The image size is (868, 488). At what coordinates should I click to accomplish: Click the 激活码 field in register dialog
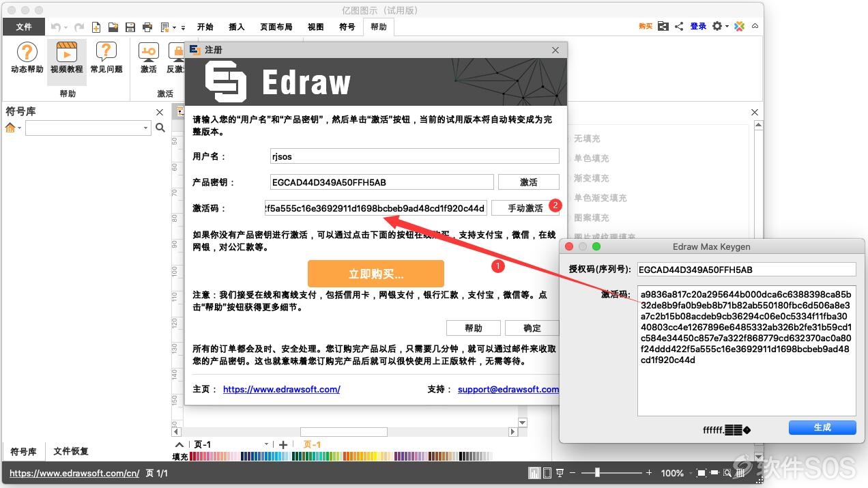[x=376, y=208]
